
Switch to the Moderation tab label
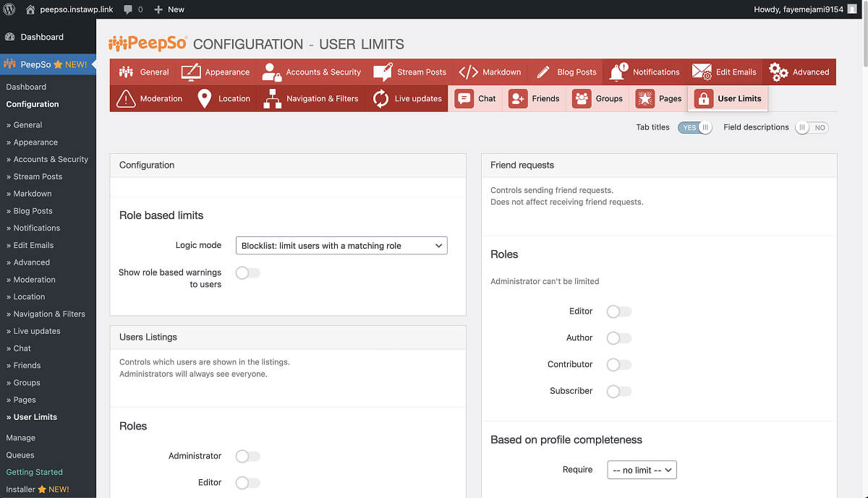[161, 99]
